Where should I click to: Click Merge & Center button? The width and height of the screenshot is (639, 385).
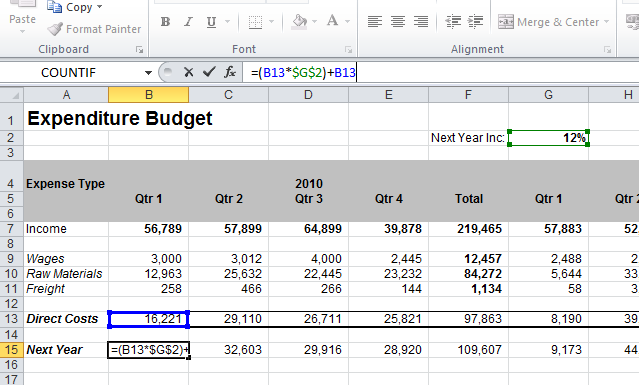pyautogui.click(x=549, y=22)
